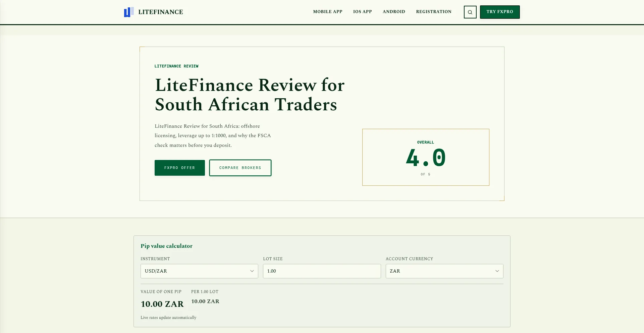644x333 pixels.
Task: Click the 10.00 ZAR pip value result
Action: tap(162, 304)
